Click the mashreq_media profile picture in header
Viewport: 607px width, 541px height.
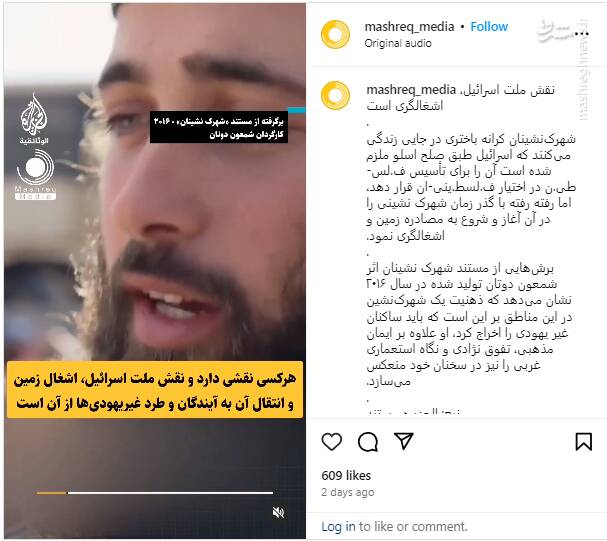[336, 34]
